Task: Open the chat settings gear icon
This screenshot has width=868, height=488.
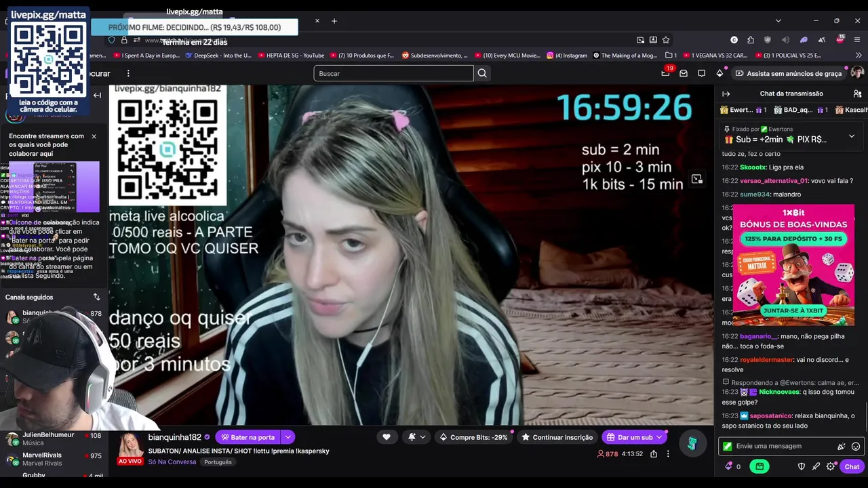Action: point(831,466)
